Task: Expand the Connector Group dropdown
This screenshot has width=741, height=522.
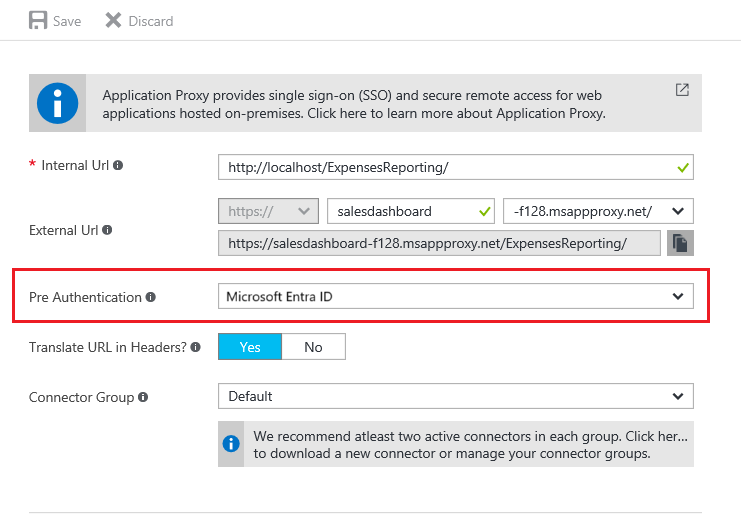Action: [456, 396]
